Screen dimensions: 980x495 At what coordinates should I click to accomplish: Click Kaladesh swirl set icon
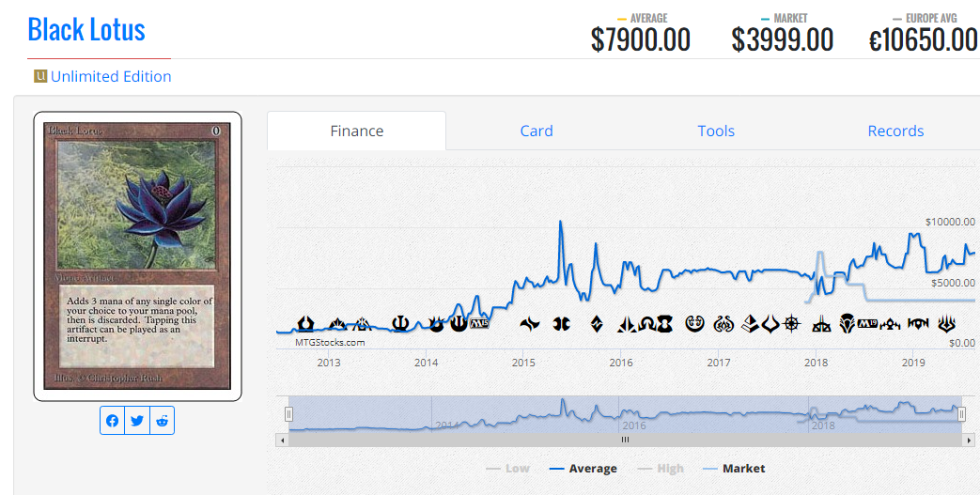694,324
